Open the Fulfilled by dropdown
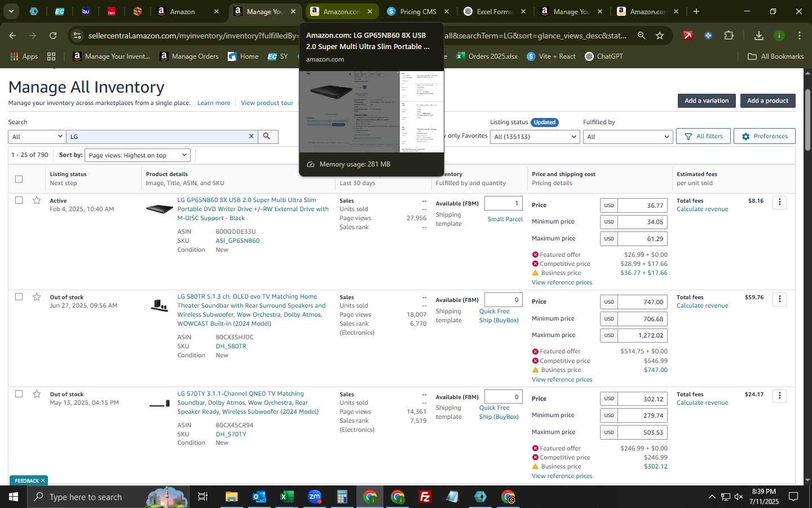 coord(628,137)
